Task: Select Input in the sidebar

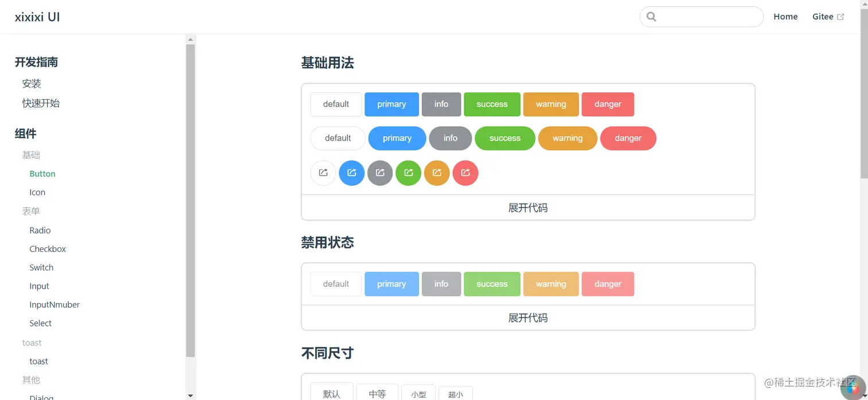Action: pyautogui.click(x=39, y=286)
